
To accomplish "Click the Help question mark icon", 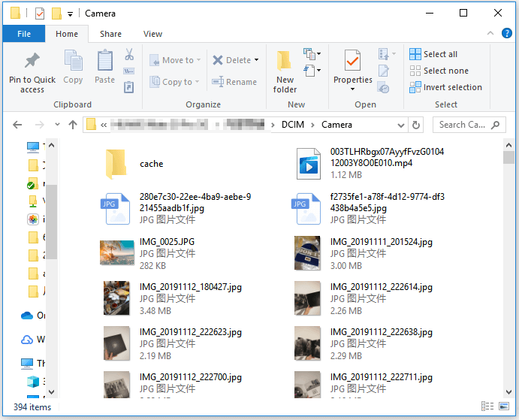I will coord(506,34).
